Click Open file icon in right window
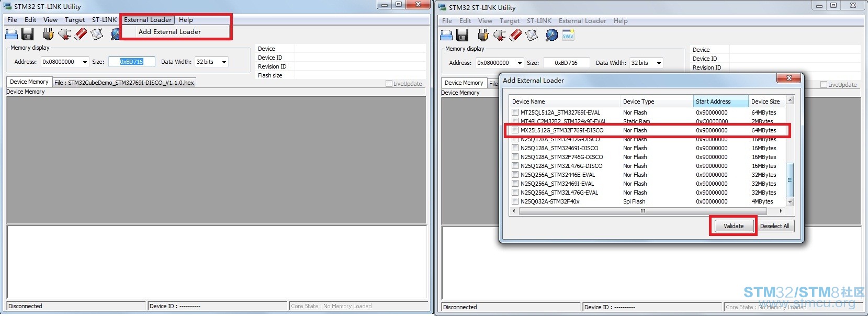 point(446,35)
